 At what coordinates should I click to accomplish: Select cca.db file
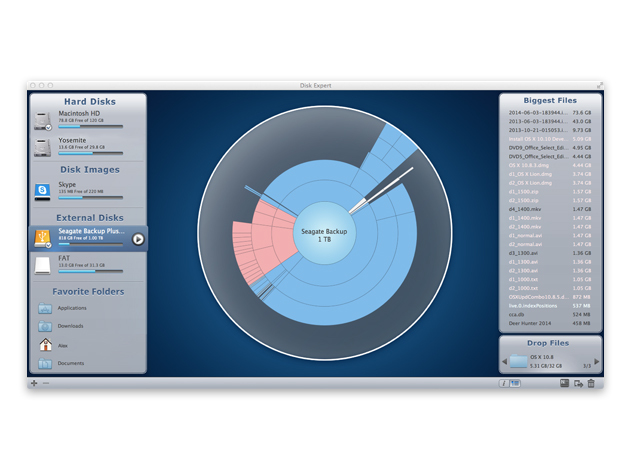click(550, 315)
